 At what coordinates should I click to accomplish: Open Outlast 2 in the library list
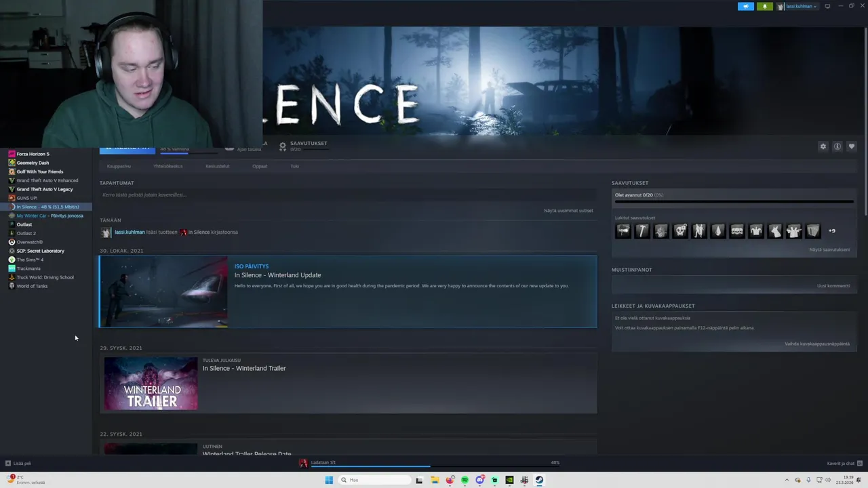[26, 233]
